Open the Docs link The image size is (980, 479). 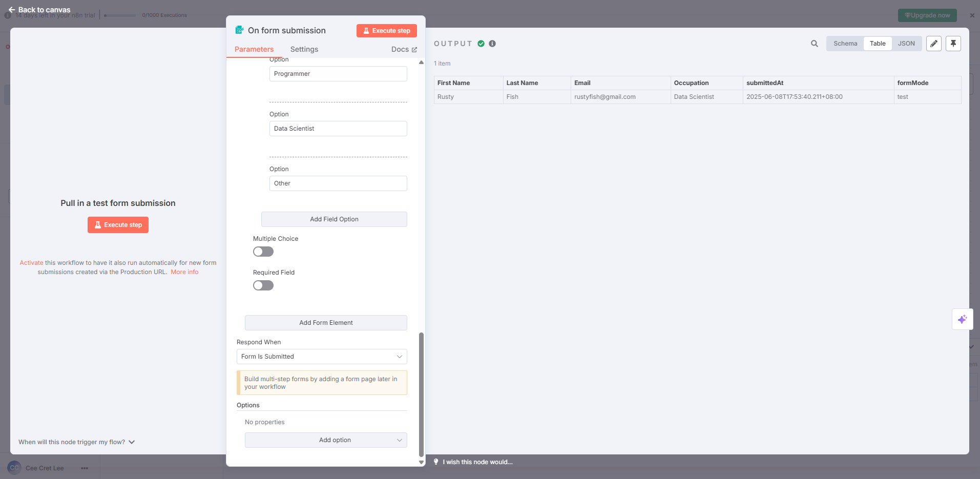click(x=404, y=49)
